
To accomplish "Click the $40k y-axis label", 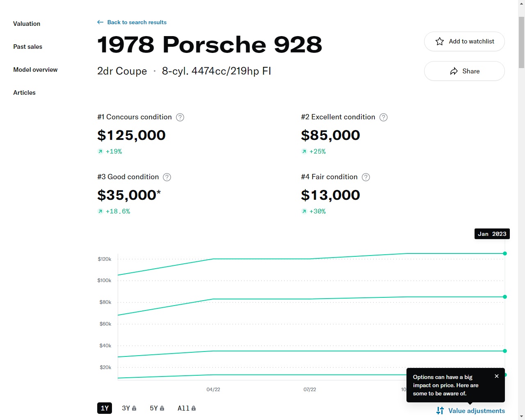I will pos(105,346).
